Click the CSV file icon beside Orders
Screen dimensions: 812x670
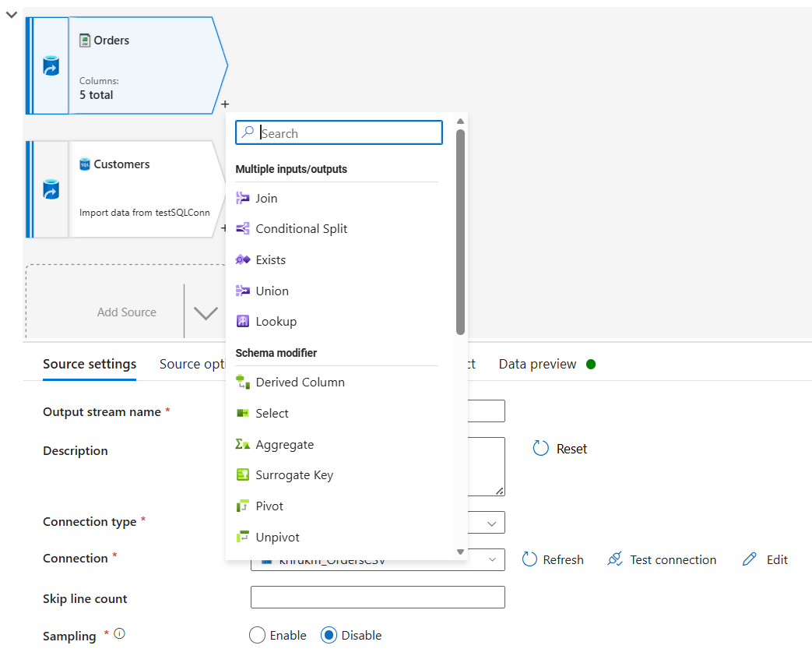(x=84, y=41)
